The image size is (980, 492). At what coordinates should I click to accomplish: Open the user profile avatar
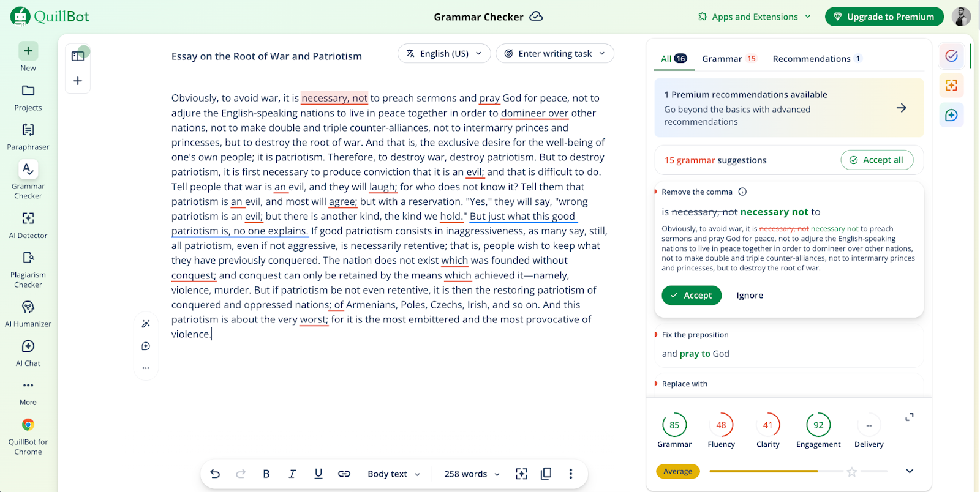(961, 17)
